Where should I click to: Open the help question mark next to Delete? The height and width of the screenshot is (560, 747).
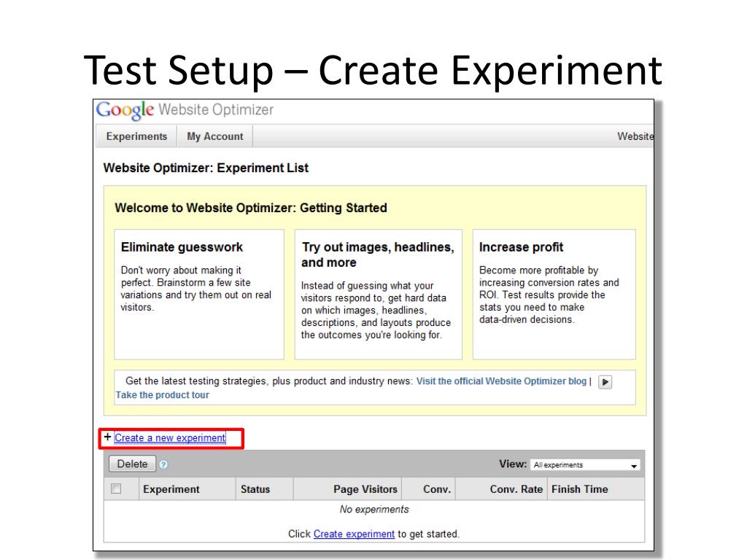click(163, 464)
